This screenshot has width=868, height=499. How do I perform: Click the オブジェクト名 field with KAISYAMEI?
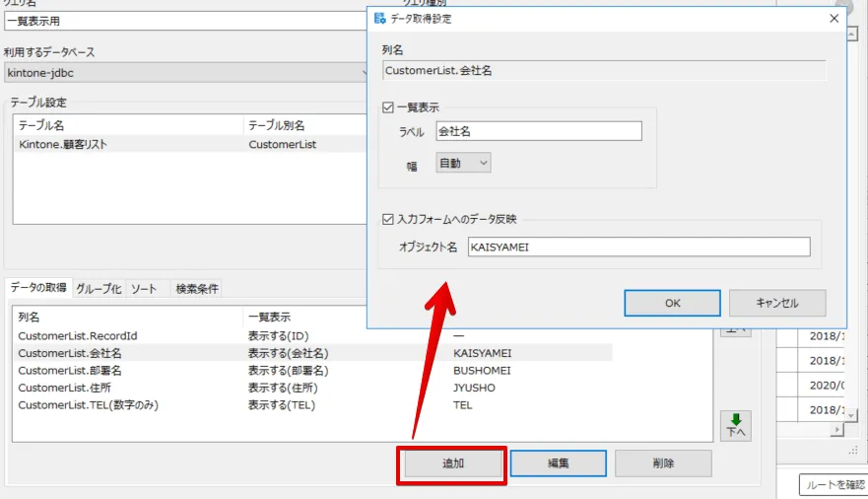pyautogui.click(x=638, y=247)
